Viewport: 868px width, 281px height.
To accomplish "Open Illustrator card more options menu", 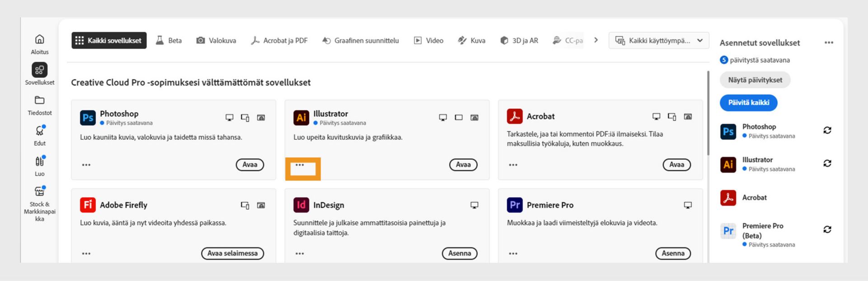I will [x=300, y=165].
